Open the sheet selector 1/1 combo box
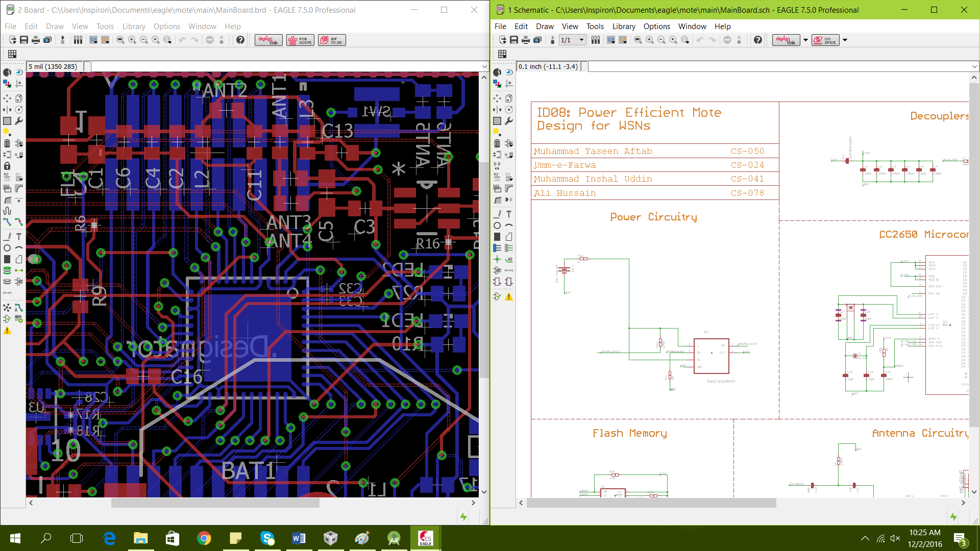The image size is (980, 551). coord(572,40)
